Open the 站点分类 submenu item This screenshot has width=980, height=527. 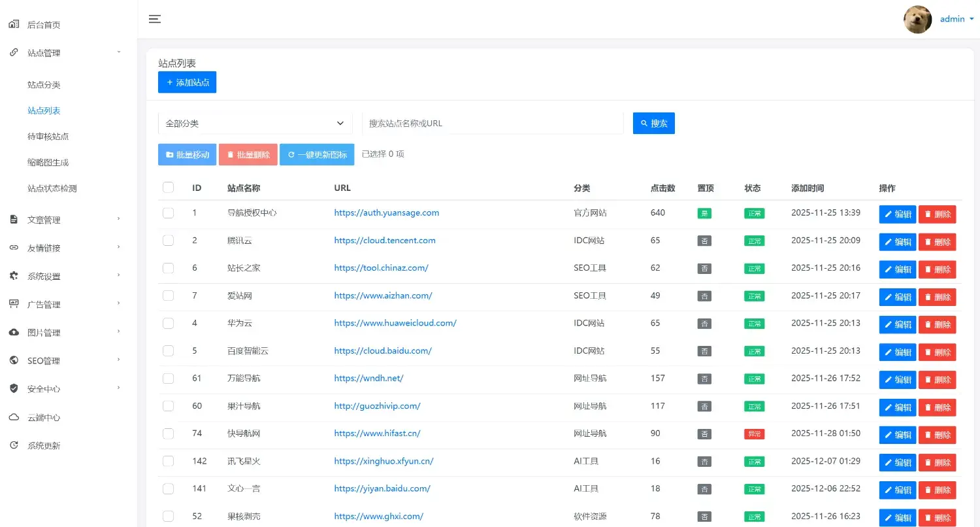tap(44, 85)
